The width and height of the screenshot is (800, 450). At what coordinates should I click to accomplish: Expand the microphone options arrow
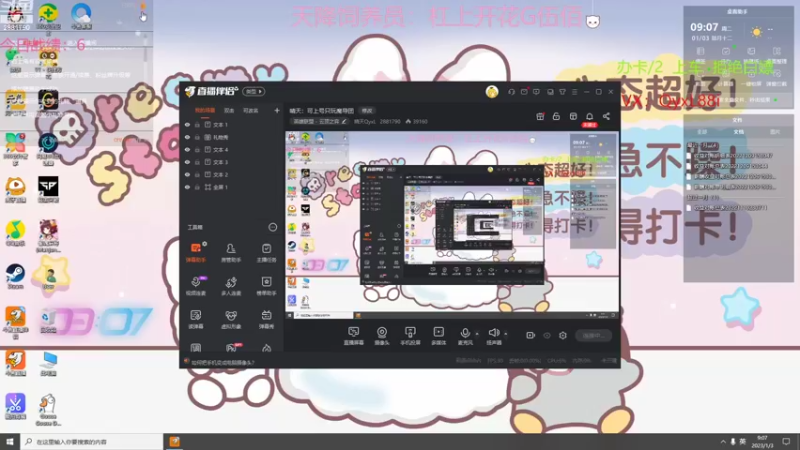pyautogui.click(x=477, y=334)
